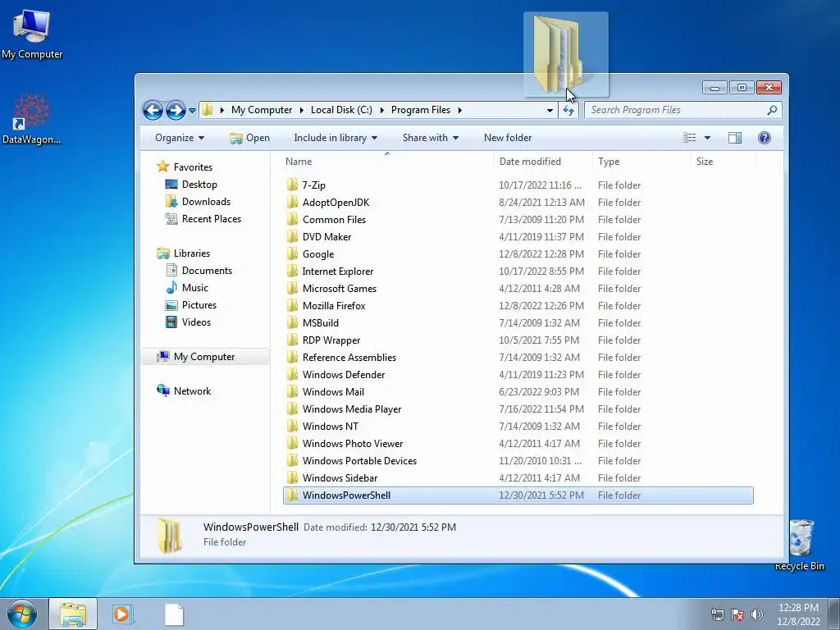Change your view icon
This screenshot has width=840, height=630.
point(689,138)
